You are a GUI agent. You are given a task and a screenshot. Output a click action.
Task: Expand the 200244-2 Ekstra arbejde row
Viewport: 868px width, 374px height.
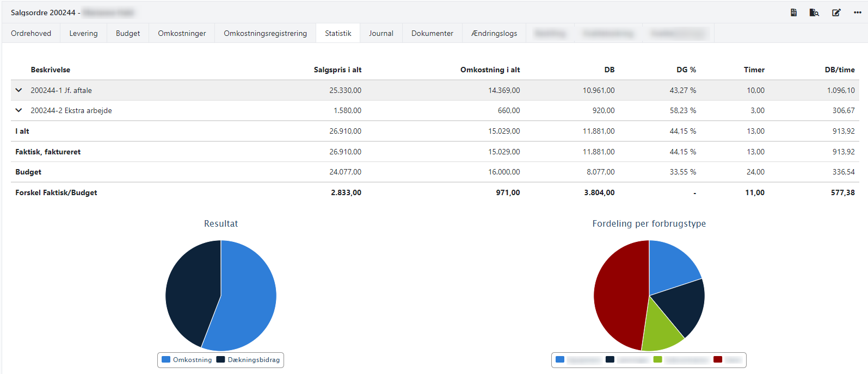pyautogui.click(x=19, y=110)
